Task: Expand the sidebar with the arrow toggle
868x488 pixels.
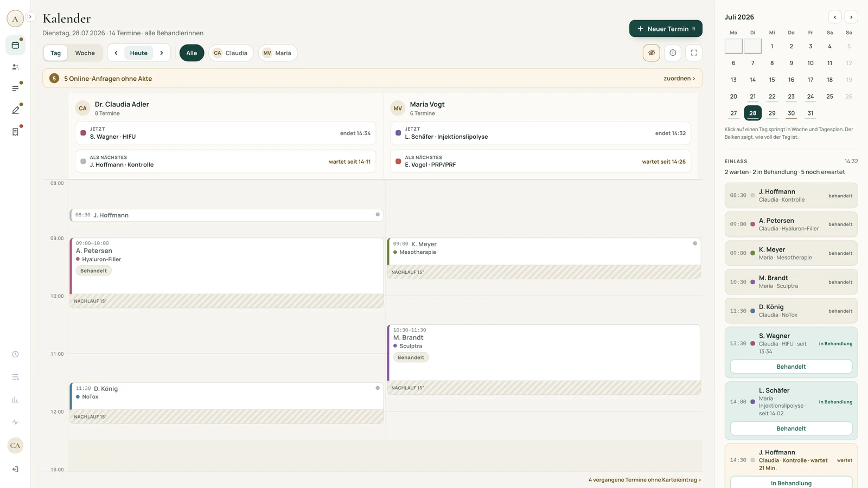Action: [x=30, y=17]
